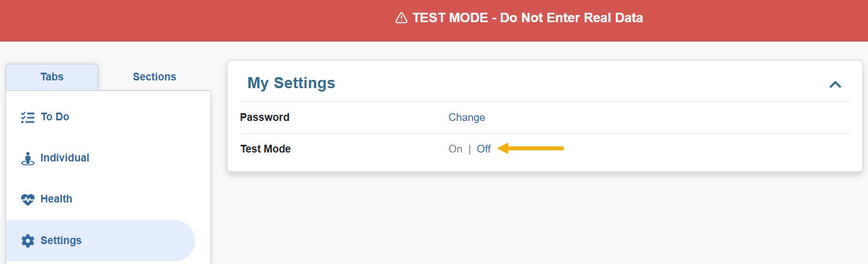Screen dimensions: 868x264
Task: Click the Individual person icon
Action: [27, 159]
